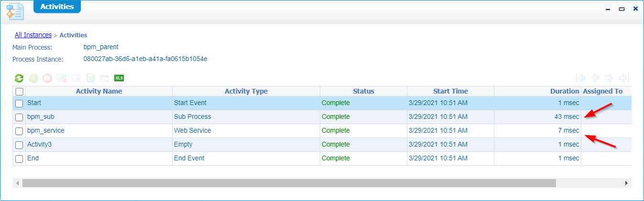
Task: Sort by the Activity Name column header
Action: [x=99, y=91]
